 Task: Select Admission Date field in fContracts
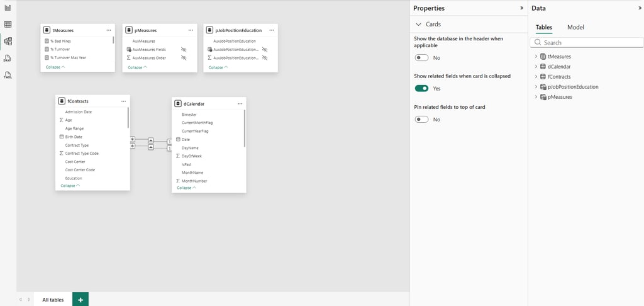79,111
